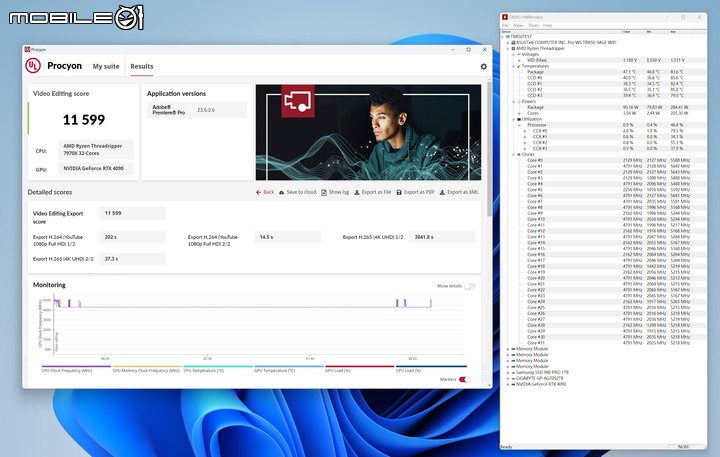Click Min column header in HWMonitor
720x457 pixels.
click(x=658, y=32)
